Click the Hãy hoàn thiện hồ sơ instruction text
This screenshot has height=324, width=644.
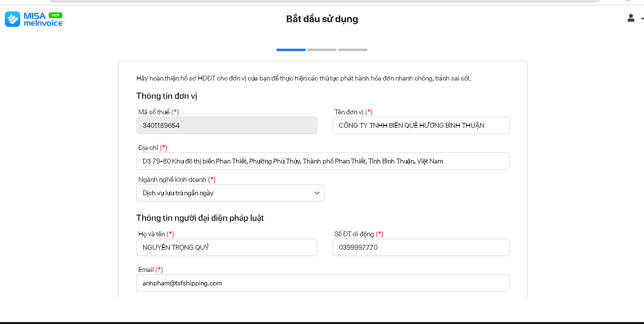coord(304,78)
